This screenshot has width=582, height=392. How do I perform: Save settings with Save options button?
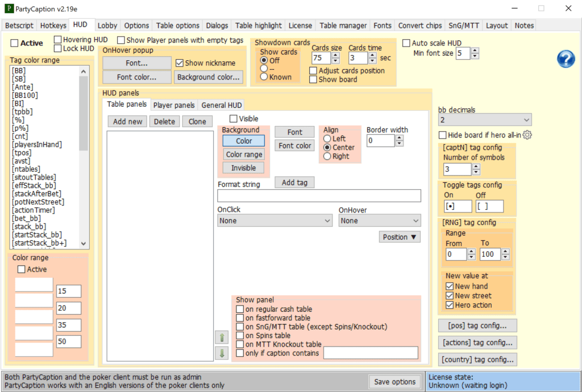point(395,382)
